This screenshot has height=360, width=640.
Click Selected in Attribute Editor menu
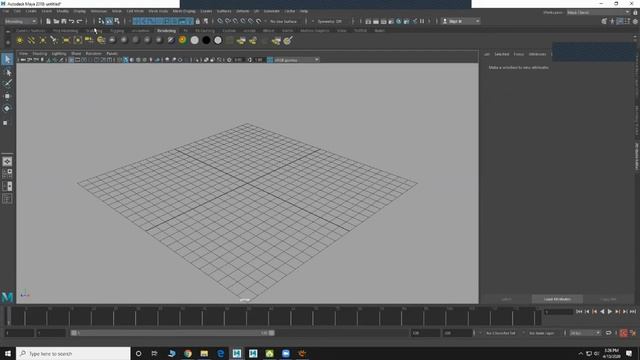tap(502, 54)
